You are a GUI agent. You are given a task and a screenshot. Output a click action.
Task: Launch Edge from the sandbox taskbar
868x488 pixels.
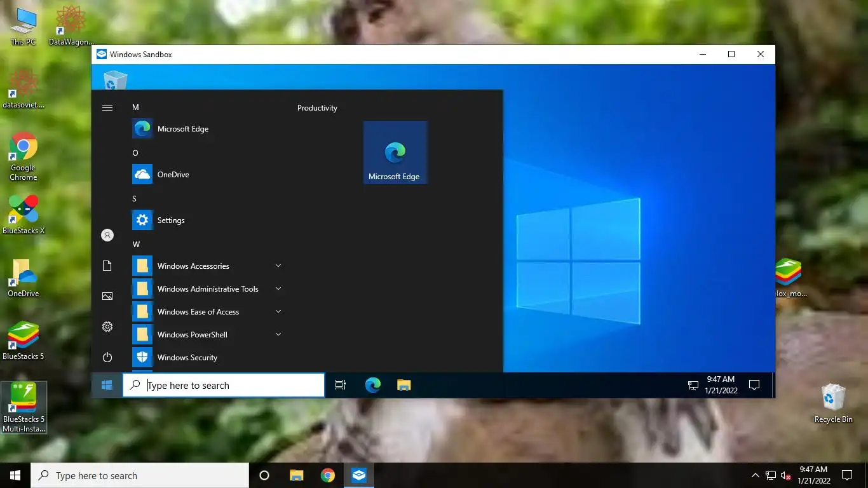[373, 385]
